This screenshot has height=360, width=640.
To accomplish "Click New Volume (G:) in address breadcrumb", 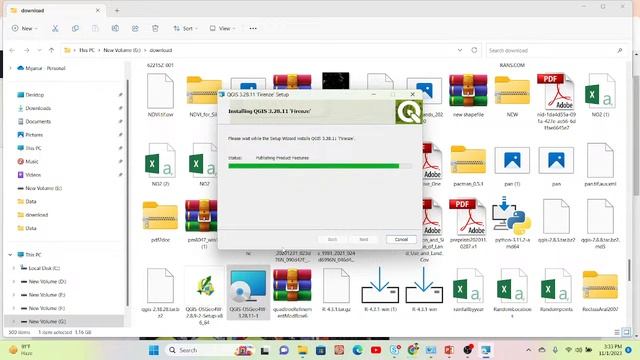I will click(x=122, y=50).
